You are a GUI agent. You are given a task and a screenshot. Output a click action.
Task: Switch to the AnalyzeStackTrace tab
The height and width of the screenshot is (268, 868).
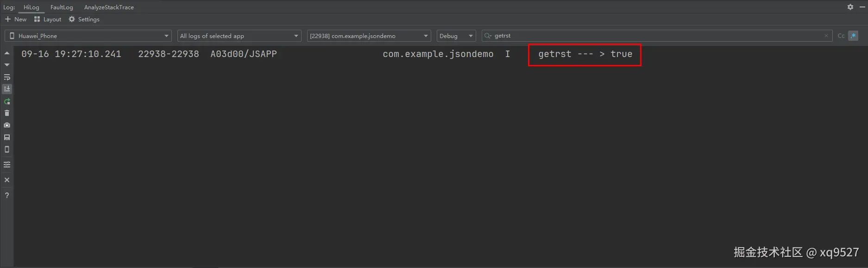(109, 7)
